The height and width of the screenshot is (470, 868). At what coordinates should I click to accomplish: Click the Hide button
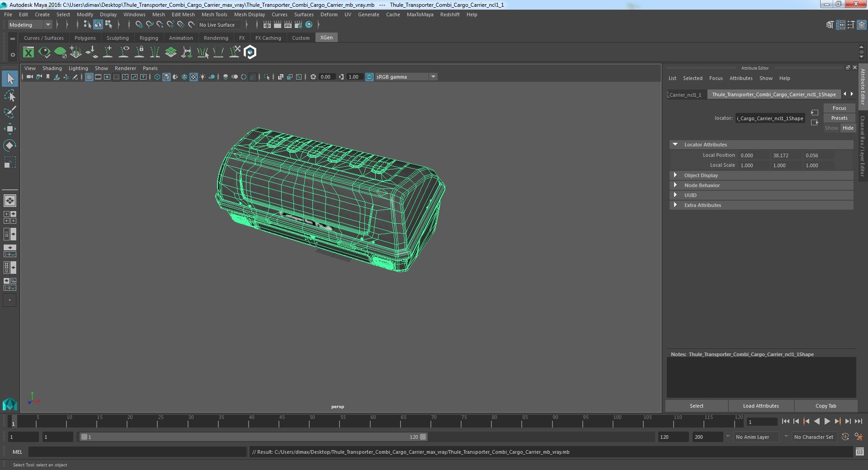pos(848,128)
